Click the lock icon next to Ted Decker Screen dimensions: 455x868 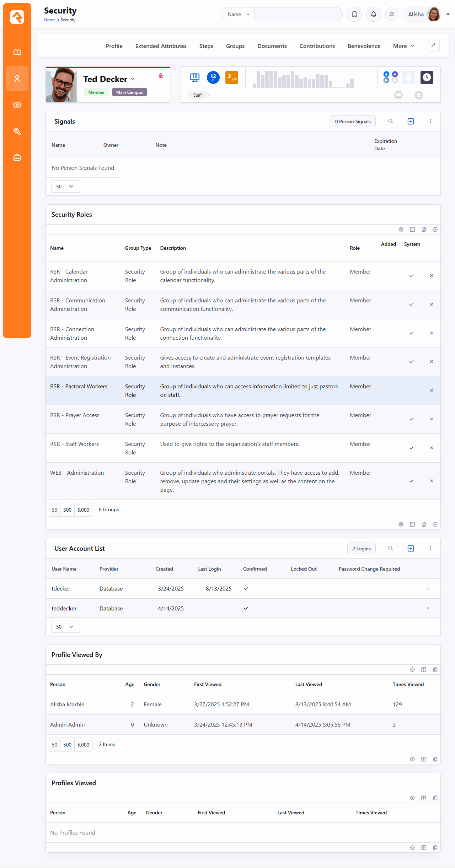(161, 76)
